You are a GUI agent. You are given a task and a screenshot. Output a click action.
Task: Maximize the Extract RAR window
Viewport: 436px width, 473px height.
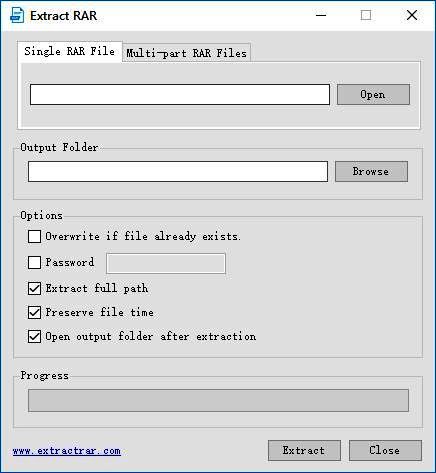pyautogui.click(x=366, y=15)
